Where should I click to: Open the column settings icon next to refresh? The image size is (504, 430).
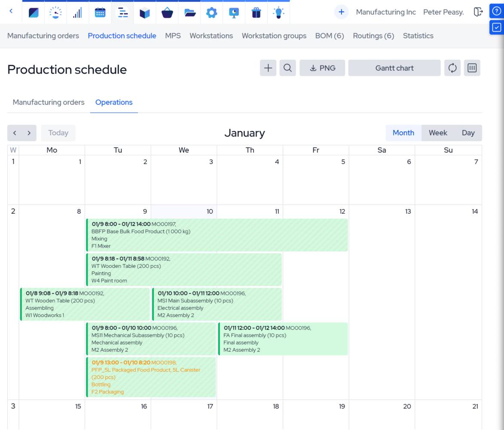point(472,68)
